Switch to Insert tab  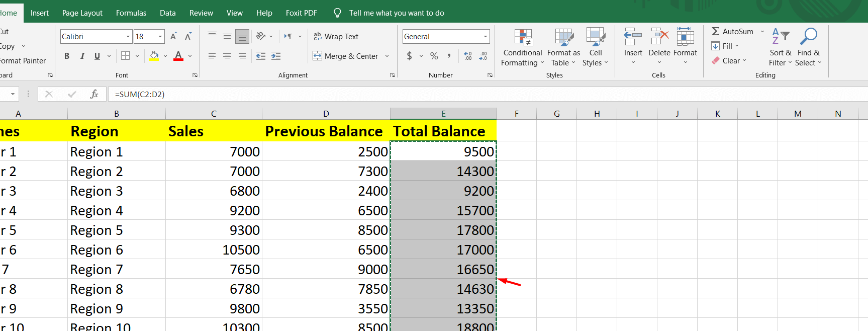[40, 13]
